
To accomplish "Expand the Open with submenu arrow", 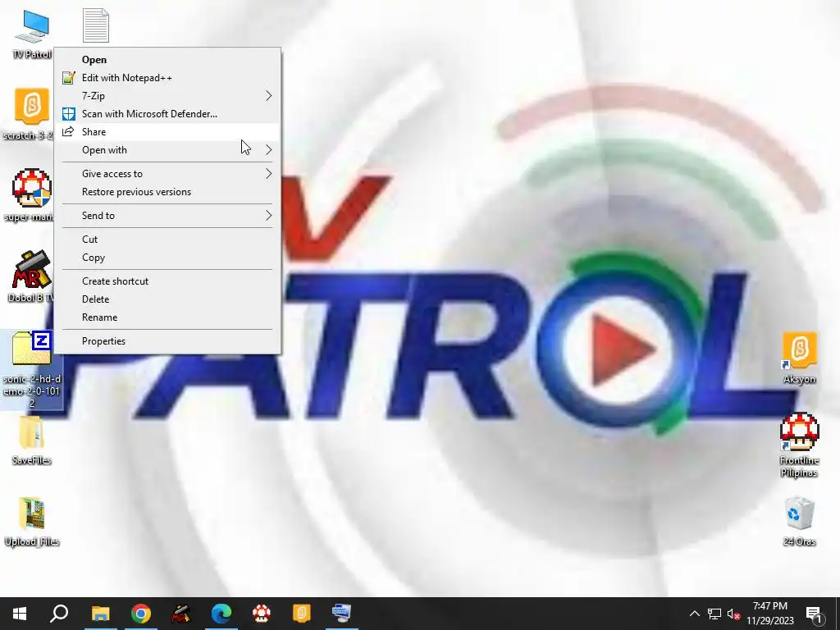I will click(x=269, y=150).
